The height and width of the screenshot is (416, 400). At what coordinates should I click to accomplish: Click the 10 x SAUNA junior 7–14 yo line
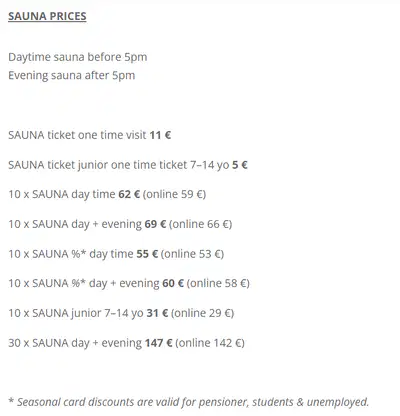click(121, 313)
